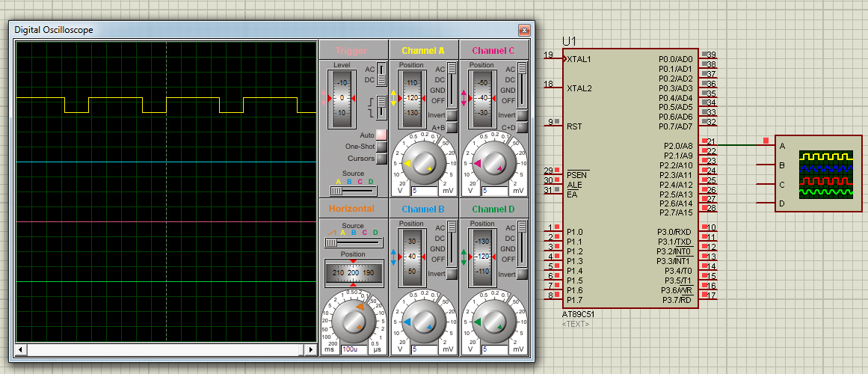This screenshot has width=868, height=374.
Task: Click the P1.0 pin label
Action: tap(575, 232)
